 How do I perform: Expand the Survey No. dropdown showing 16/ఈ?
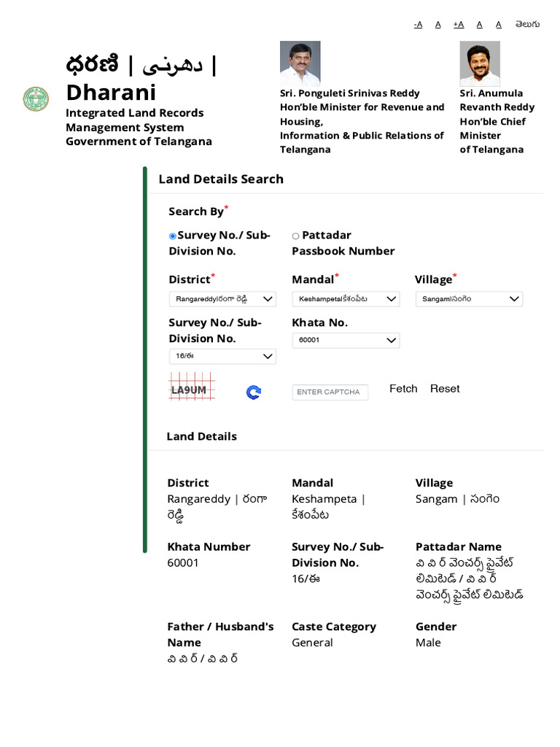click(x=222, y=356)
